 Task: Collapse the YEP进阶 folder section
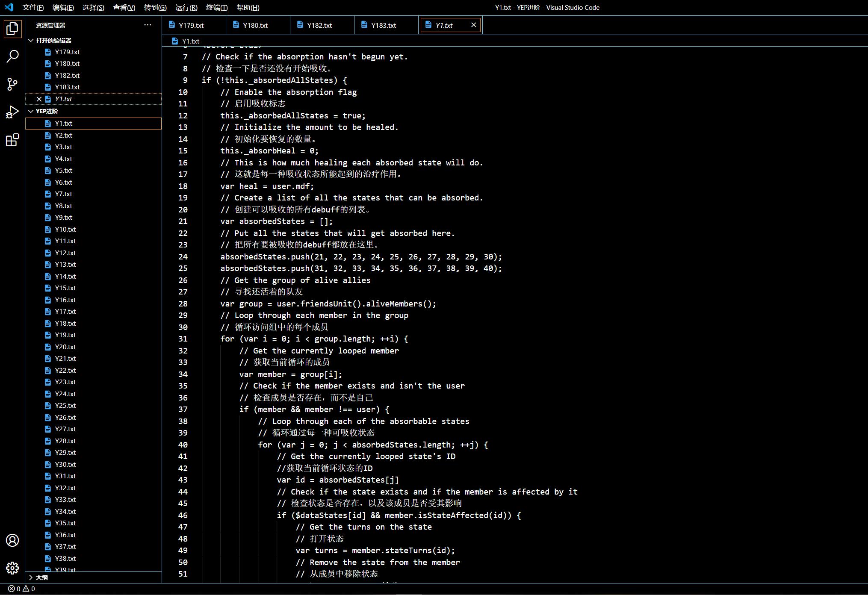point(31,111)
